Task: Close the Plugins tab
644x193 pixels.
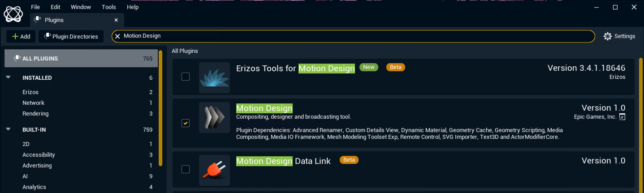Action: pos(116,20)
